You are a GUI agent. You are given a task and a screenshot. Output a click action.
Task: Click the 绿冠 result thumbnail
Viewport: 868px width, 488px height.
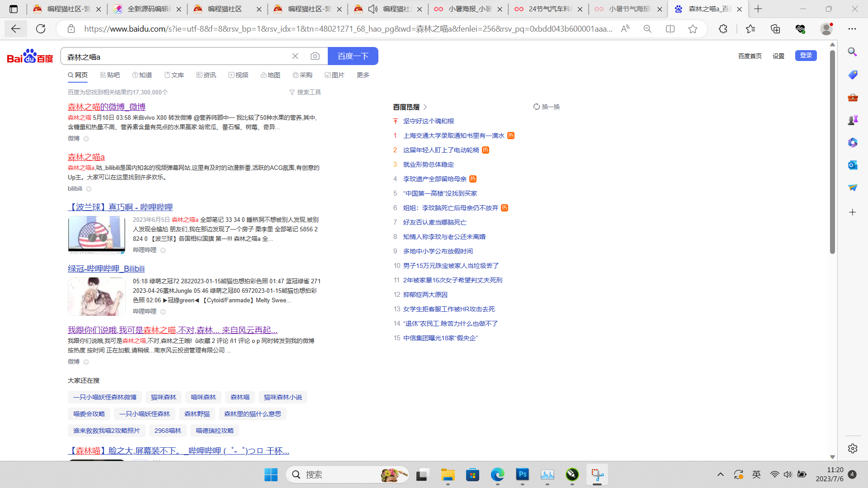pos(97,296)
